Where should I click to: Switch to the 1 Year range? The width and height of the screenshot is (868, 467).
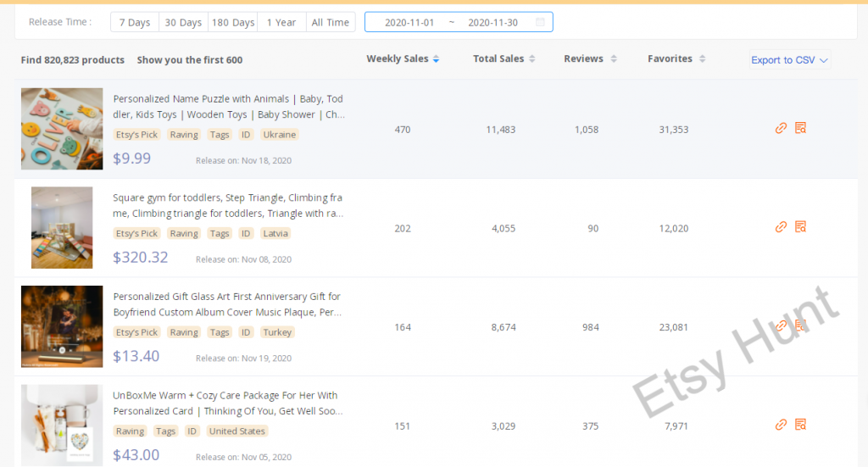point(281,22)
